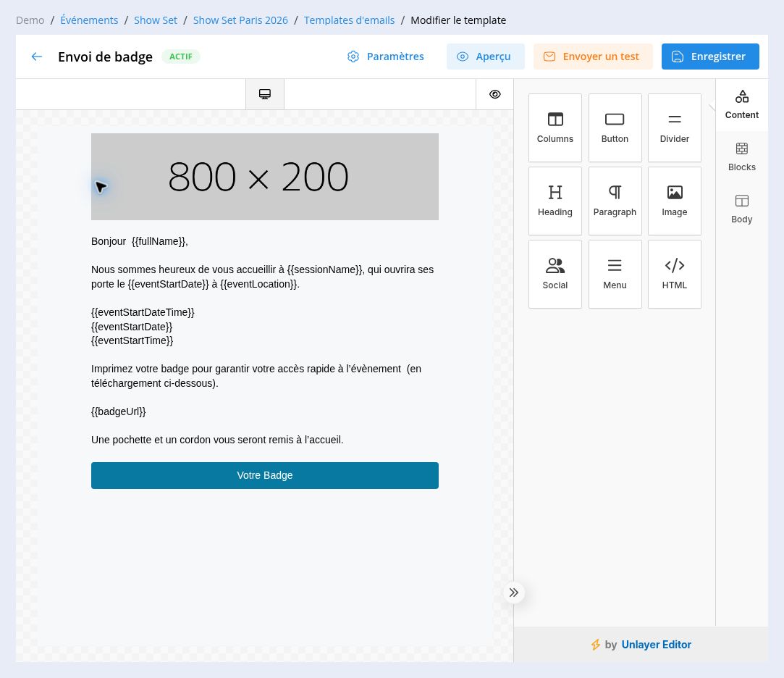Screen dimensions: 784x678
Task: Select the 800 × 200 placeholder image
Action: point(265,177)
